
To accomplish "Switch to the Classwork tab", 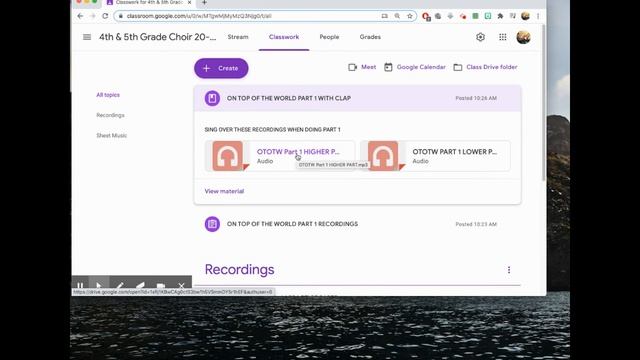I will pyautogui.click(x=284, y=37).
